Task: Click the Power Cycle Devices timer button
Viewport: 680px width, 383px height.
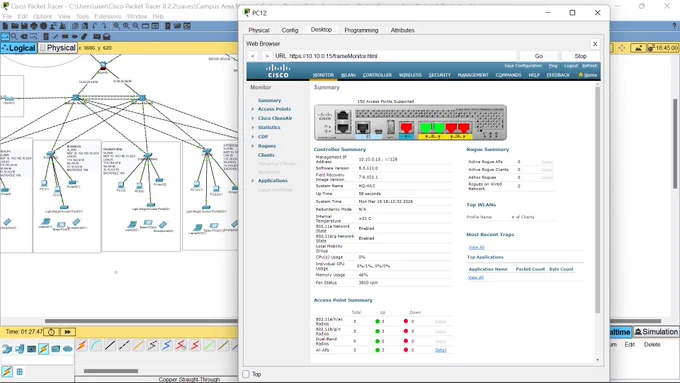Action: tap(51, 332)
